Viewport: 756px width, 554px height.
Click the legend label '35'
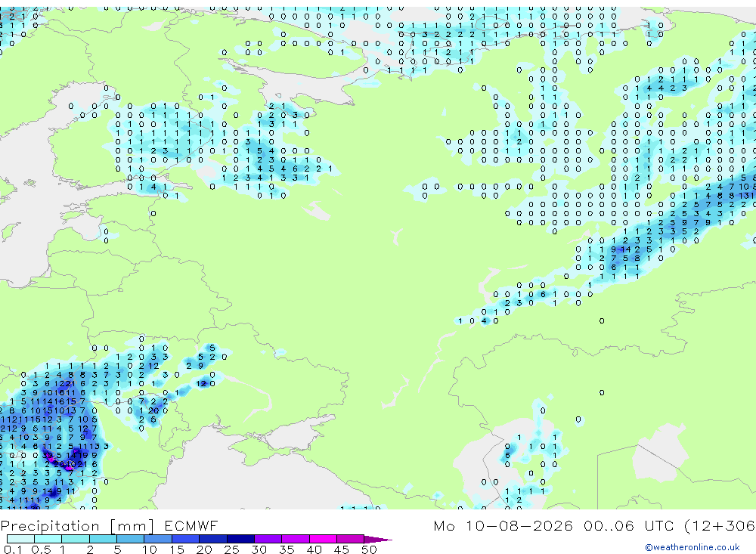coord(287,549)
